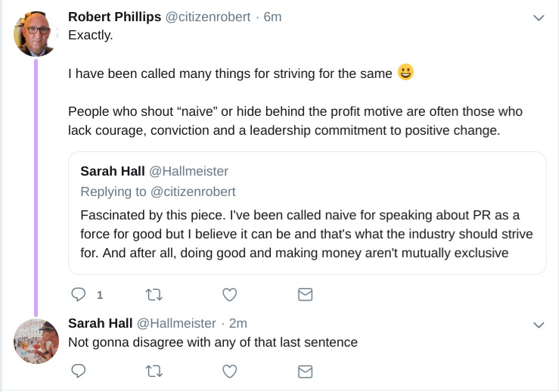The width and height of the screenshot is (559, 392).
Task: Visit Robert Phillips profile name link
Action: pyautogui.click(x=114, y=17)
